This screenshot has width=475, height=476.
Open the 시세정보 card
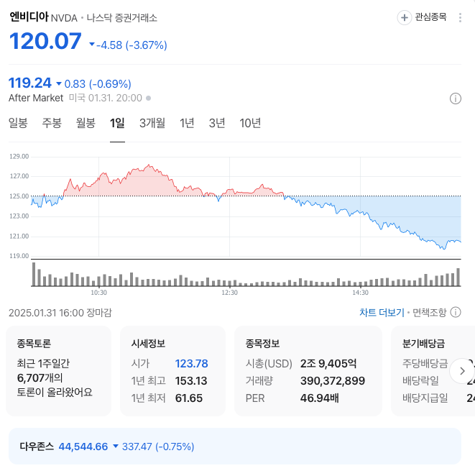coord(172,371)
